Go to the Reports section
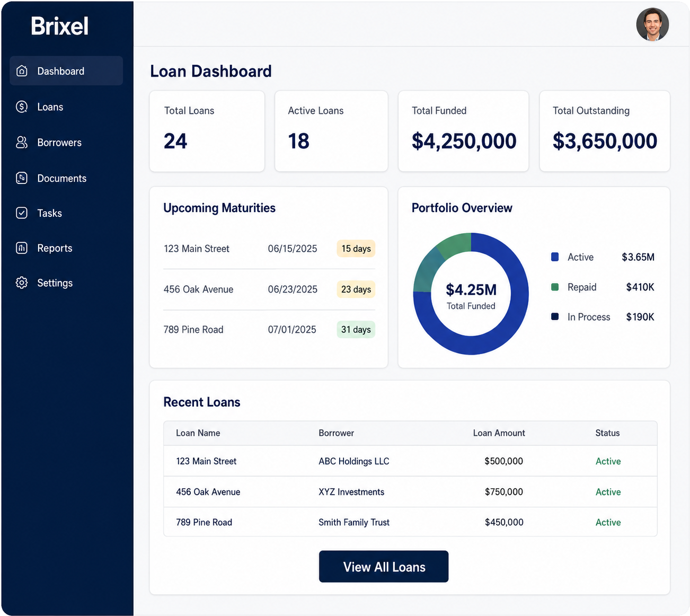Screen dimensions: 690x616 (55, 248)
